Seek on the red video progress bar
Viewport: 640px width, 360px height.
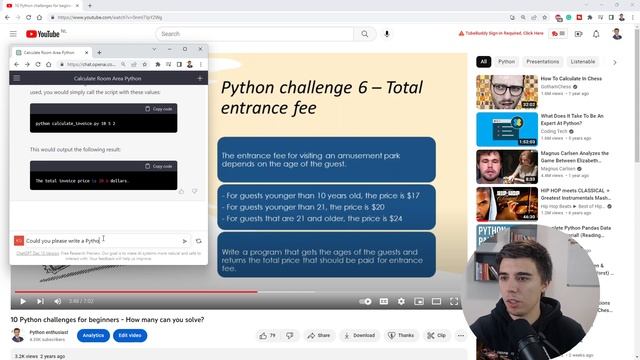click(x=239, y=292)
